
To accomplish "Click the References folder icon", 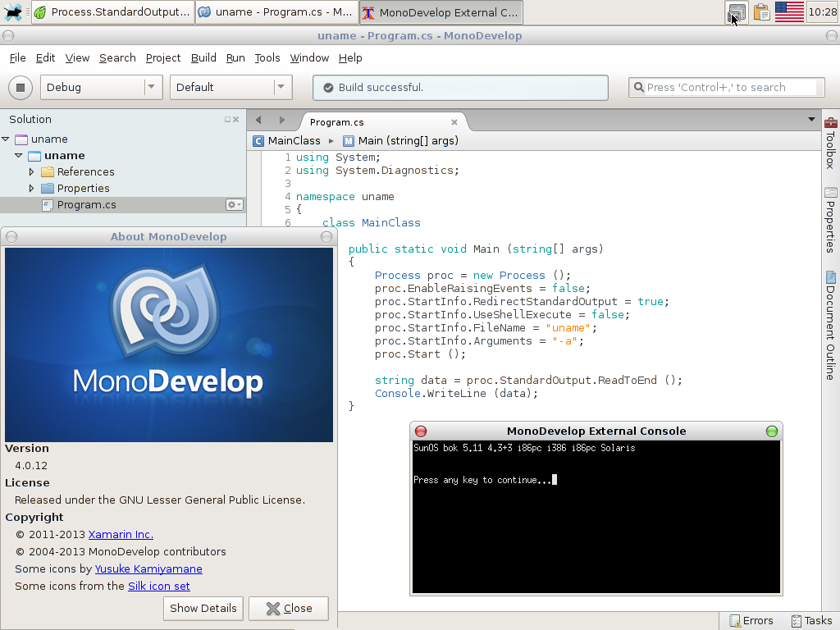I will (x=48, y=172).
